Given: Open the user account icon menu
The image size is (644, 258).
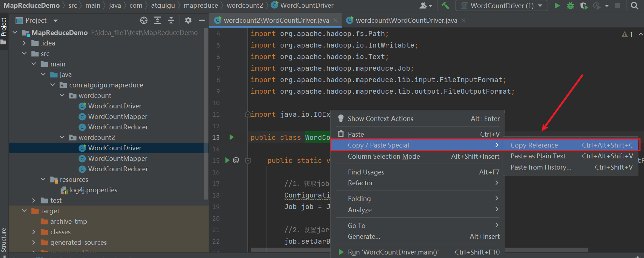Looking at the screenshot, I should (x=426, y=6).
